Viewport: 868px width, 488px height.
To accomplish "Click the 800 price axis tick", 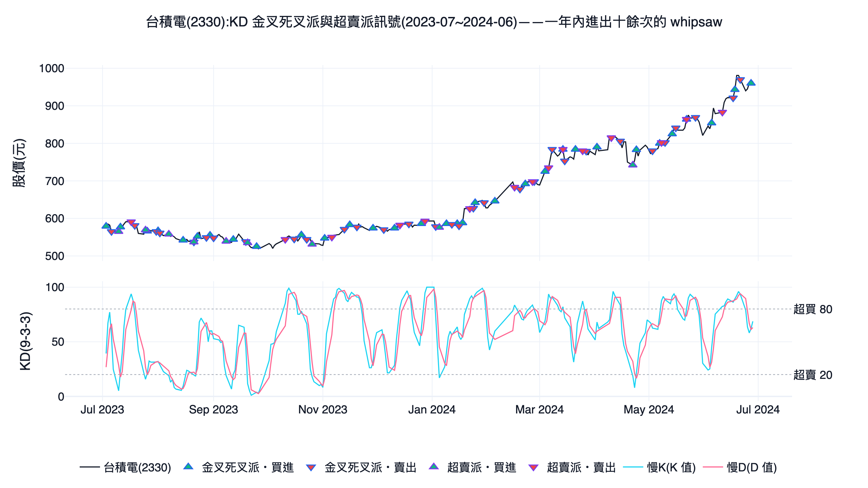I will click(55, 144).
